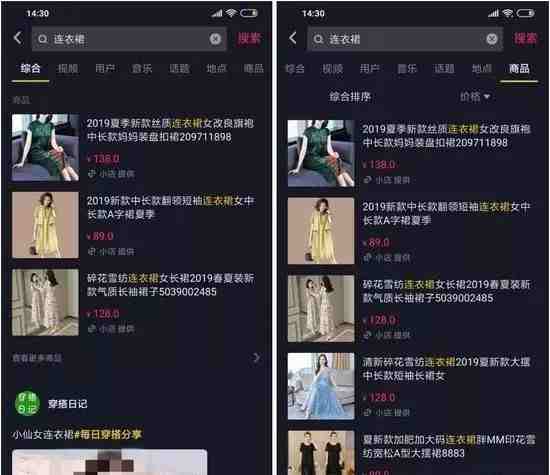Screen dimensions: 550x475
Task: Tap the shop icon under the blue floral dress price
Action: 368,413
